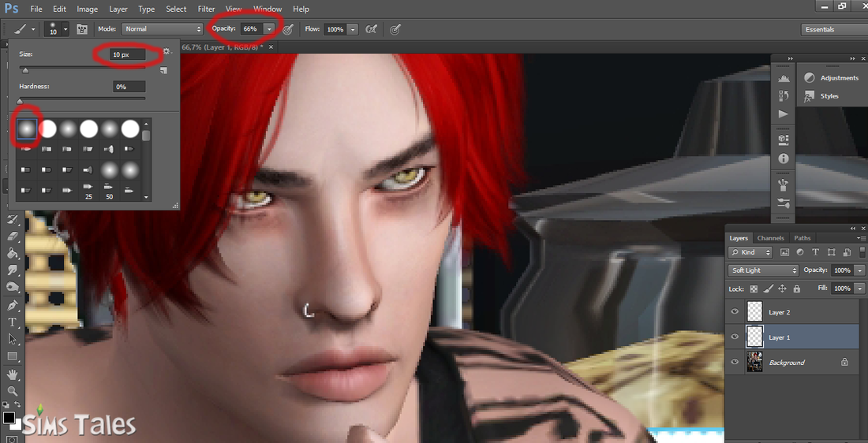Open the Soft Light blend mode dropdown
This screenshot has height=443, width=868.
763,270
